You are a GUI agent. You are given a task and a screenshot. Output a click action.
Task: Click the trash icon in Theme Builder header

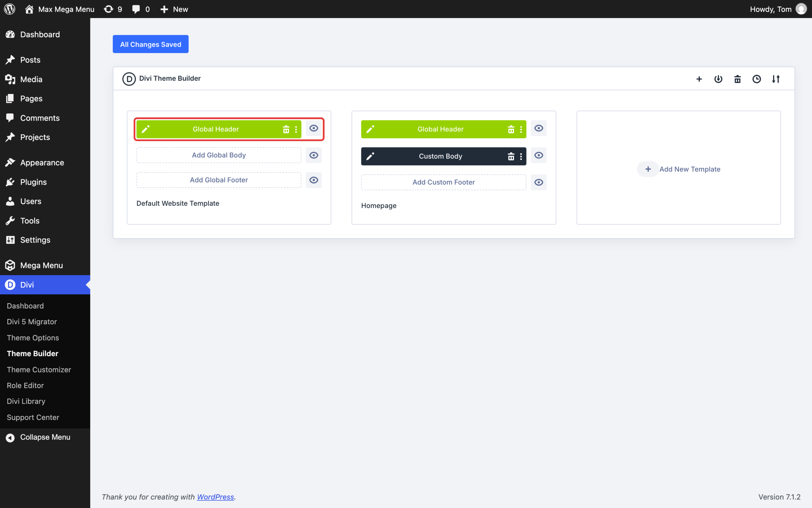click(x=737, y=79)
